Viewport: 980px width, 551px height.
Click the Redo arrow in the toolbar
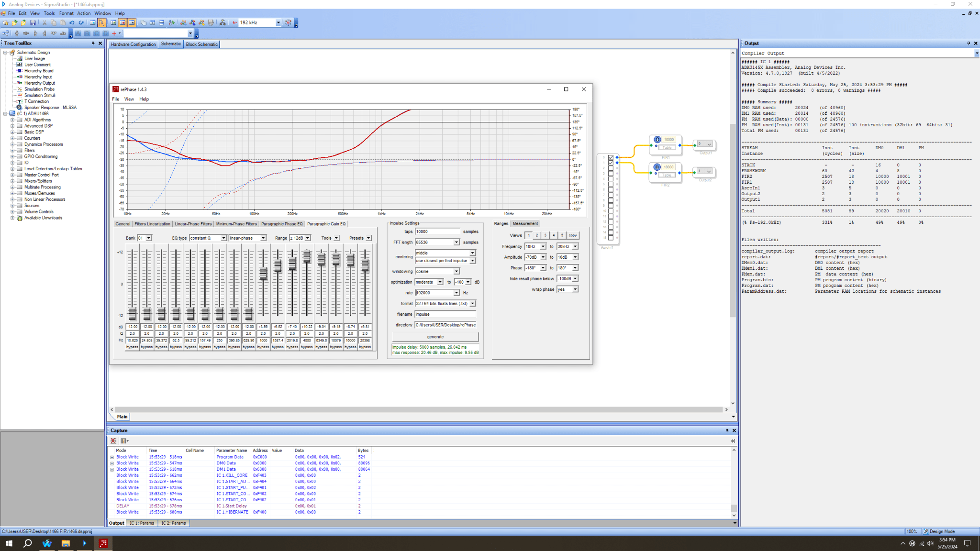point(81,22)
